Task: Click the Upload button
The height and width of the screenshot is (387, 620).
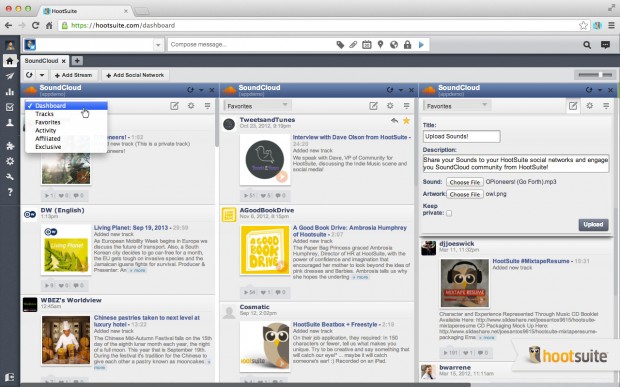Action: tap(593, 225)
